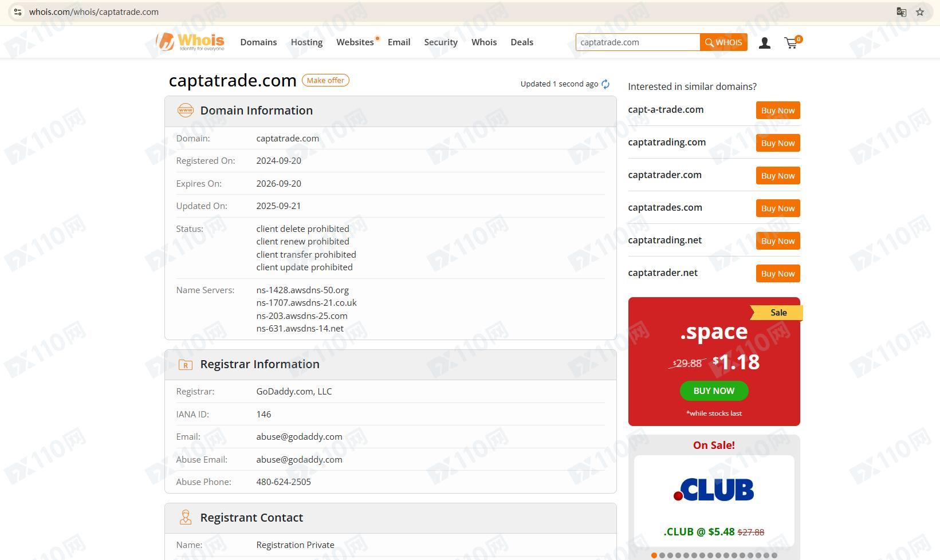Select first orange carousel dot indicator
The width and height of the screenshot is (940, 560).
click(654, 555)
